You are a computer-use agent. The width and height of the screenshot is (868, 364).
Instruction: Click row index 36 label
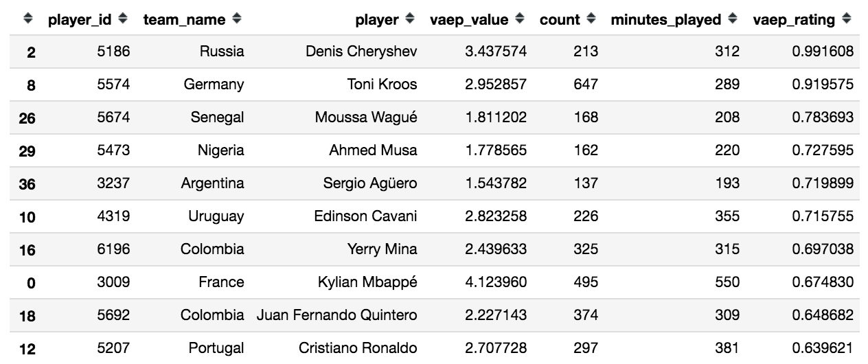click(27, 184)
